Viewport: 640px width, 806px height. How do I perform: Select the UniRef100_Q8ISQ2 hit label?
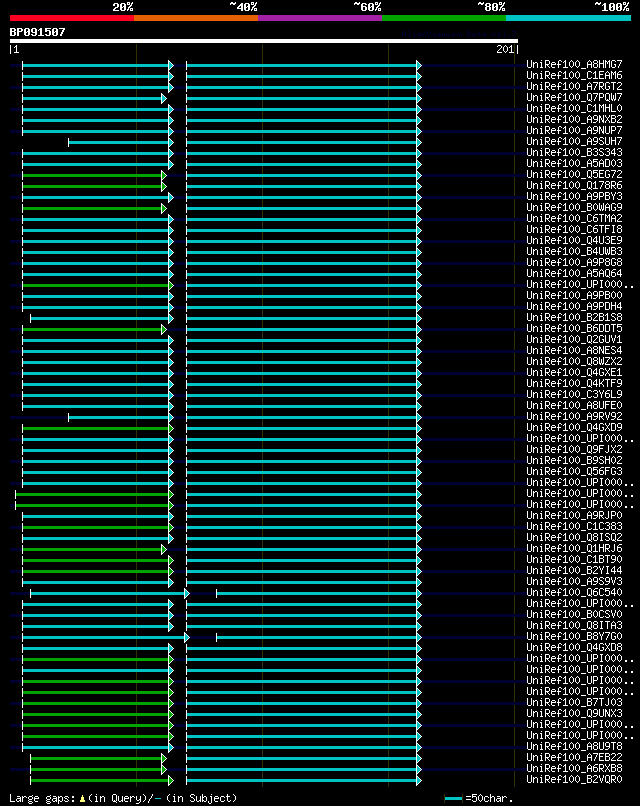pos(574,537)
